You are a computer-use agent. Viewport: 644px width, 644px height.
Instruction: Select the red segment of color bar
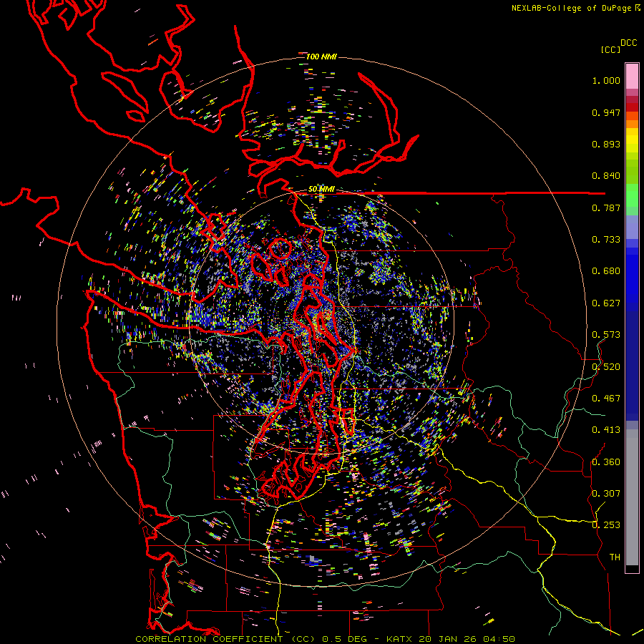point(632,107)
